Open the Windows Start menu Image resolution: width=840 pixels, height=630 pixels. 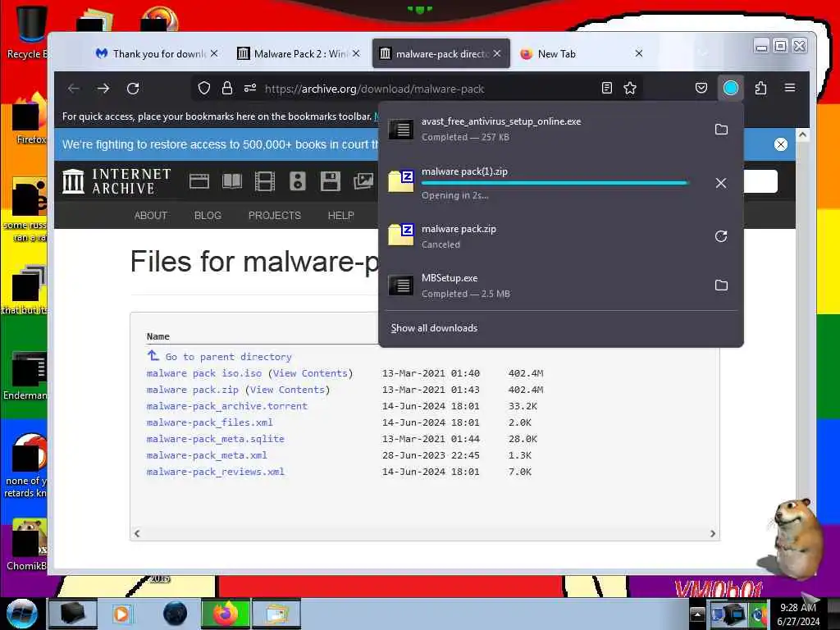pyautogui.click(x=21, y=614)
